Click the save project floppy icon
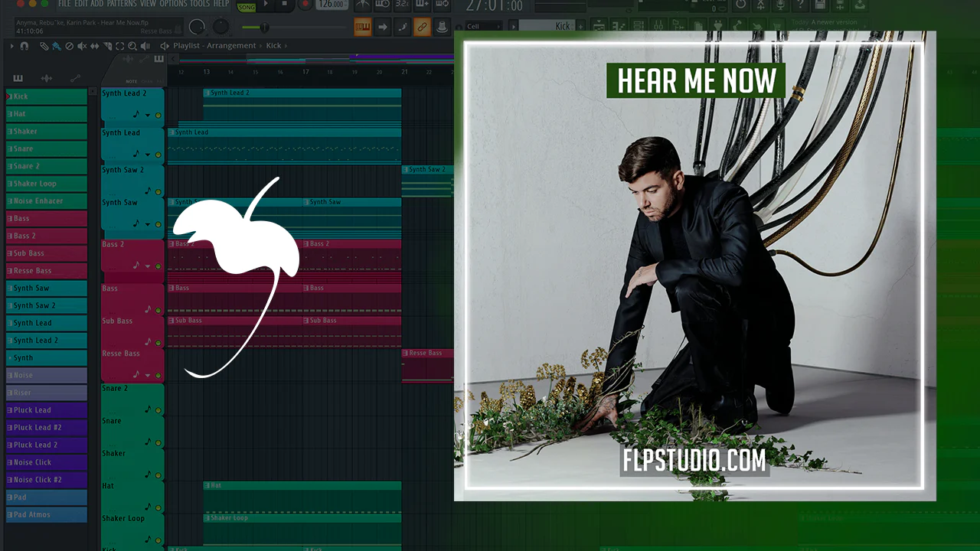Screen dimensions: 980x551 click(x=819, y=5)
